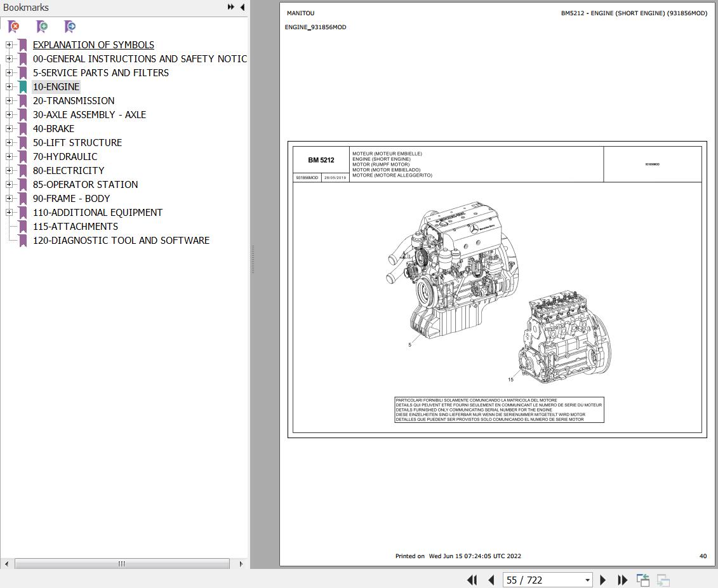This screenshot has height=588, width=718.
Task: Expand the 90-FRAME - BODY node
Action: pyautogui.click(x=9, y=198)
